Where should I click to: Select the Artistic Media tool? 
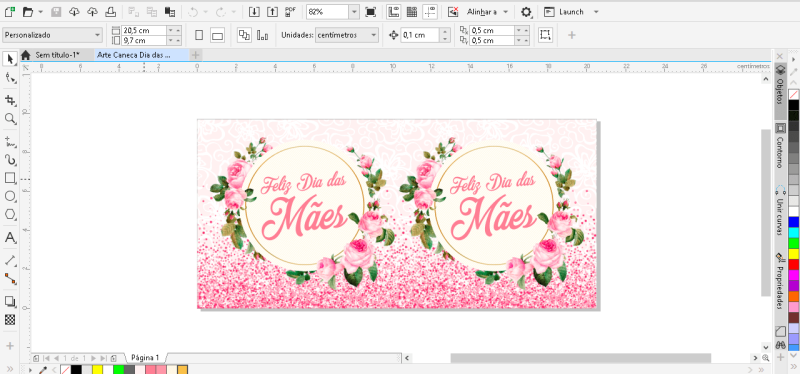tap(10, 160)
